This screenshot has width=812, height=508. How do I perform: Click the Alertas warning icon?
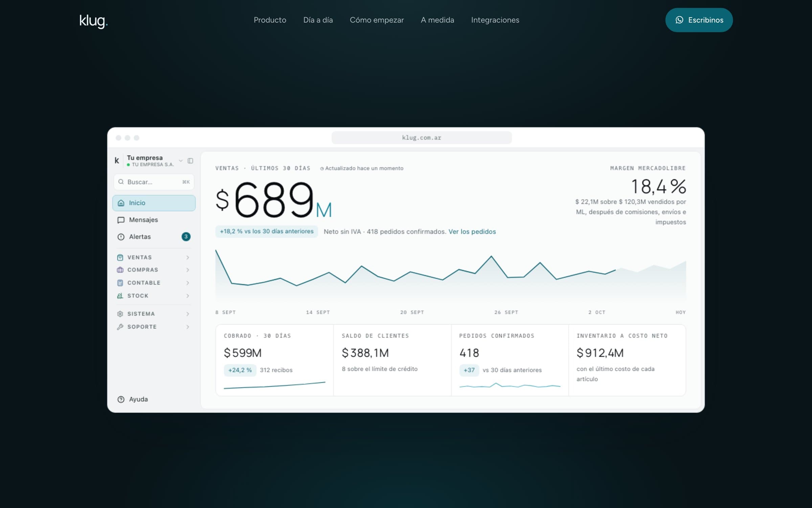click(121, 237)
